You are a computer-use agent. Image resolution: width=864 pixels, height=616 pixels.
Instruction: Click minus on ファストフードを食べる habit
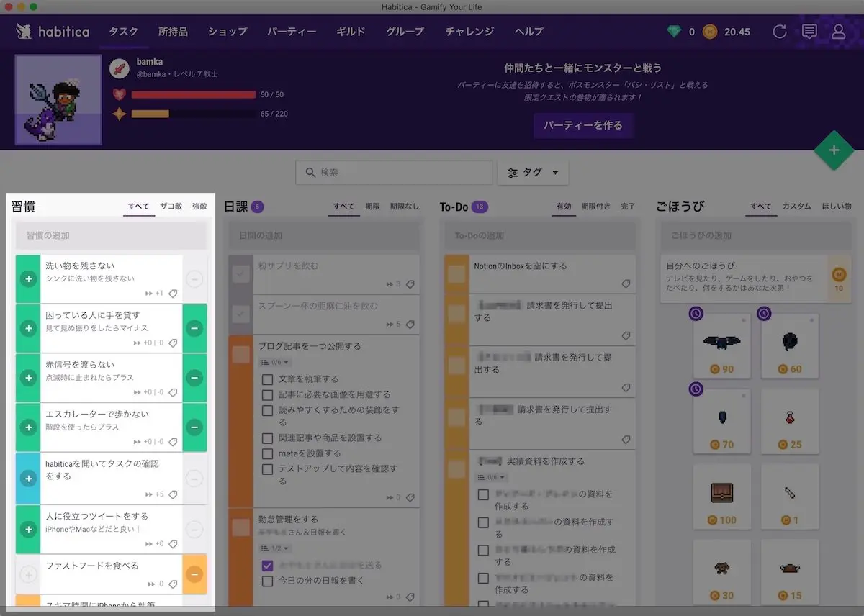click(x=194, y=574)
